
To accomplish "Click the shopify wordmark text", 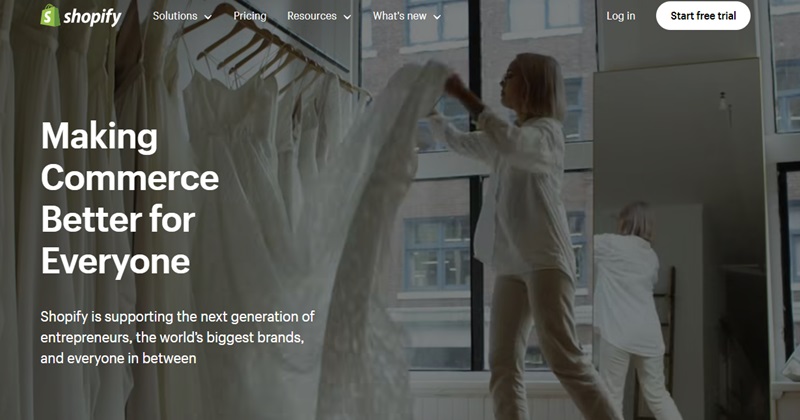I will pos(92,17).
